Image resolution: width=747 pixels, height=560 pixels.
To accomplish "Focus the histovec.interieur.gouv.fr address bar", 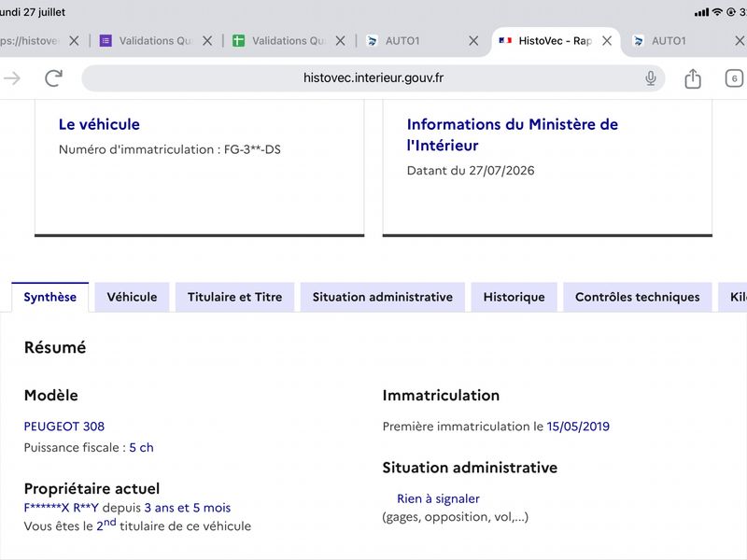I will tap(373, 78).
